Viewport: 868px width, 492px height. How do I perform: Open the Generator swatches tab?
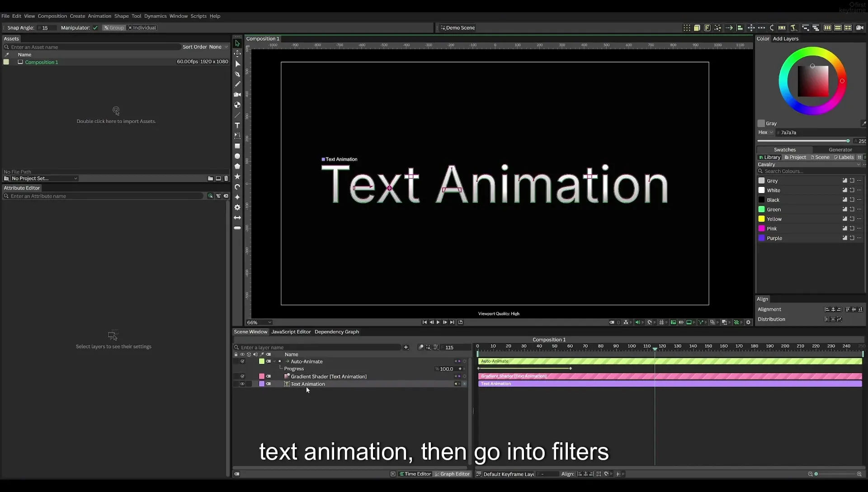pos(840,150)
